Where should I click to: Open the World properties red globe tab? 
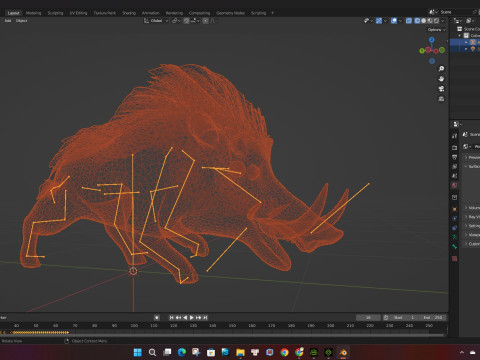(454, 185)
